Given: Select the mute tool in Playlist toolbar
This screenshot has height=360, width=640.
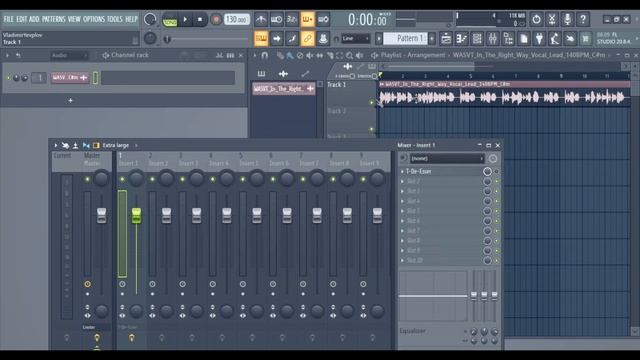Looking at the screenshot, I should click(x=310, y=55).
